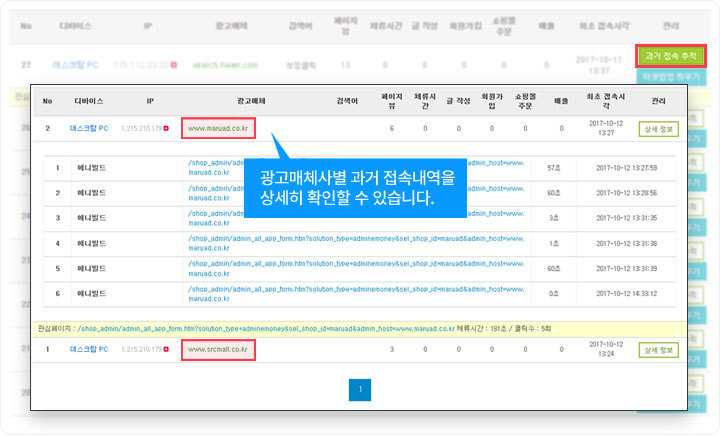
Task: Click the blurred search.naver.com link in row 27
Action: tap(225, 65)
